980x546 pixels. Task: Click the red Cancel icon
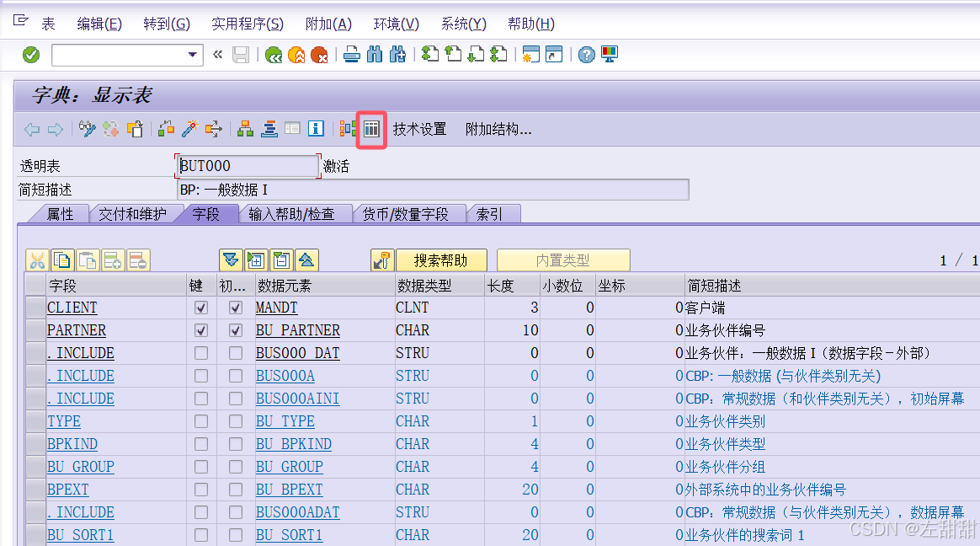tap(319, 55)
